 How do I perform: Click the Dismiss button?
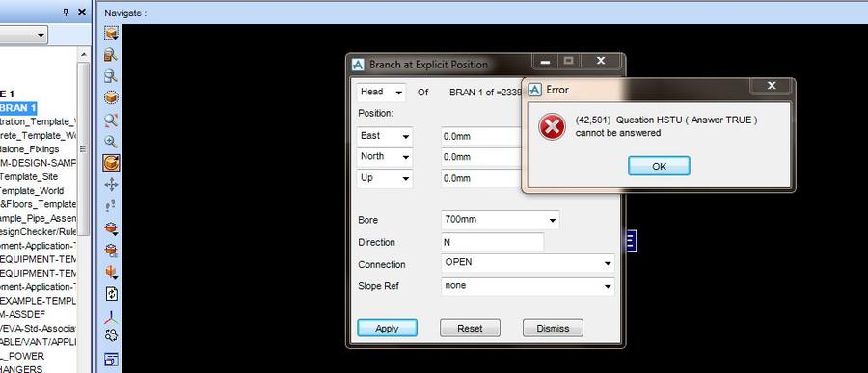click(553, 328)
